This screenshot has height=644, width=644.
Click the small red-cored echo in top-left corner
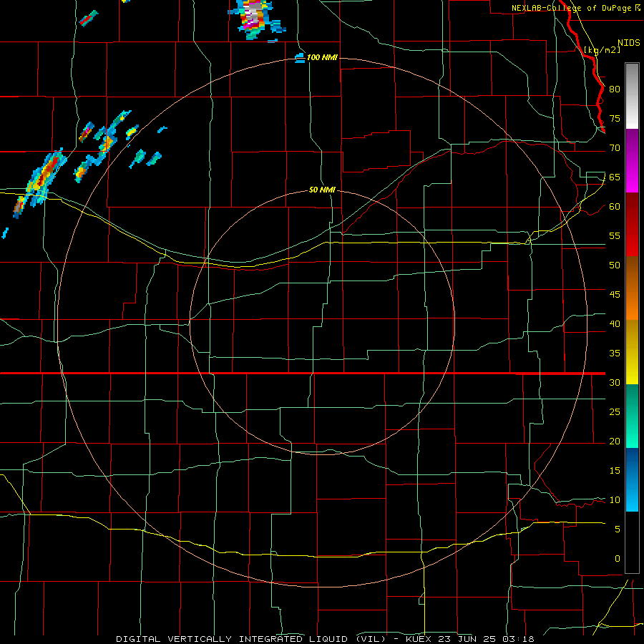(x=88, y=19)
